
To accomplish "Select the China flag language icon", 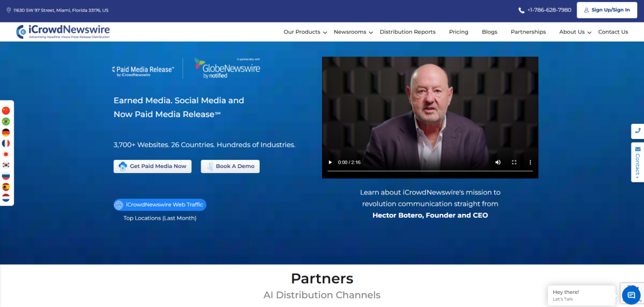I will coord(6,111).
